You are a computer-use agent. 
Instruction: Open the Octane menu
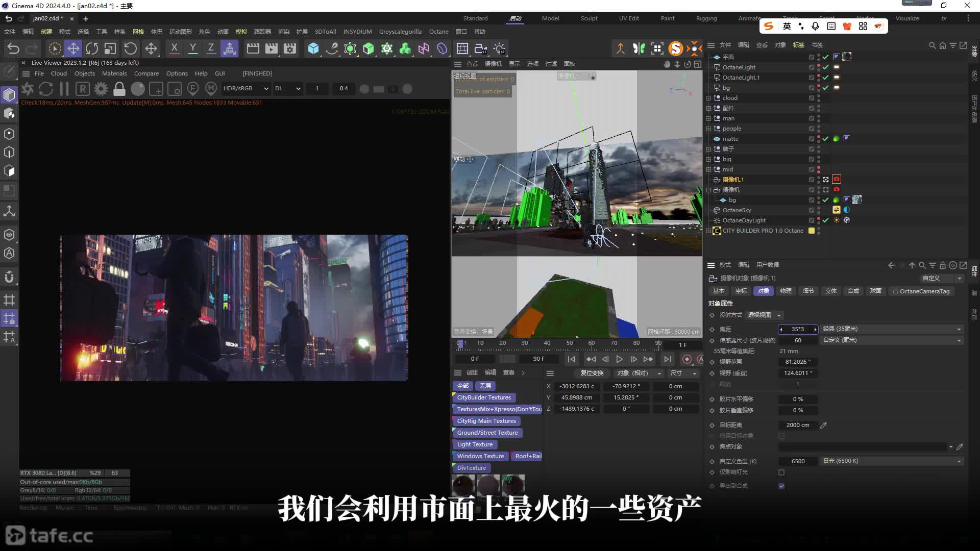tap(438, 32)
